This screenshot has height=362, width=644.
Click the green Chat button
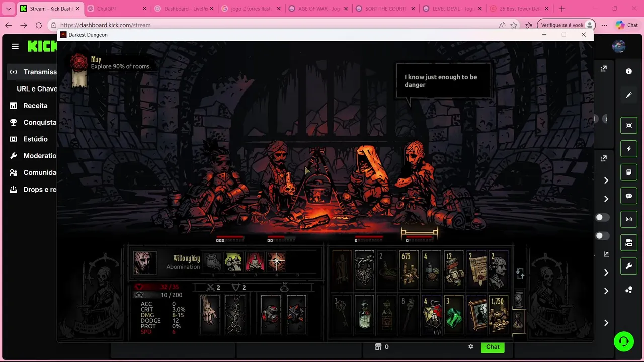tap(493, 347)
